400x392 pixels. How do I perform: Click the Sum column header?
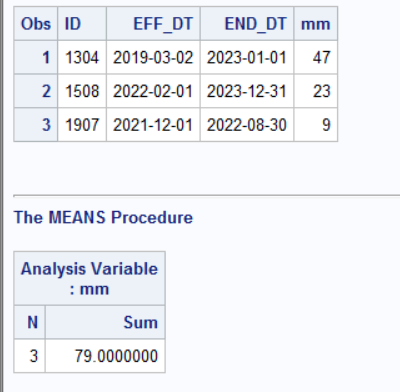[x=105, y=322]
